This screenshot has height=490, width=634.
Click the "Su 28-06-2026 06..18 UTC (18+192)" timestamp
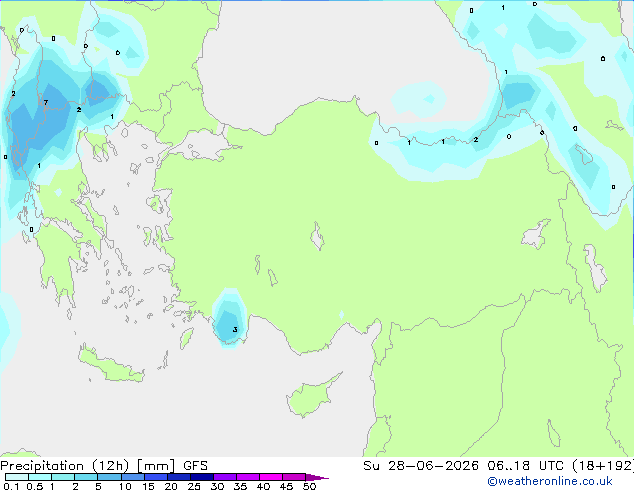point(498,466)
